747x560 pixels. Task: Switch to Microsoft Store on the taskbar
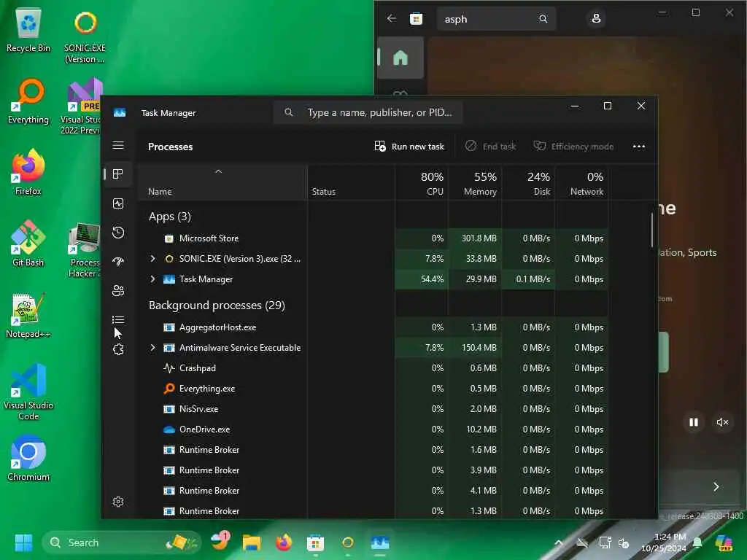(x=315, y=542)
